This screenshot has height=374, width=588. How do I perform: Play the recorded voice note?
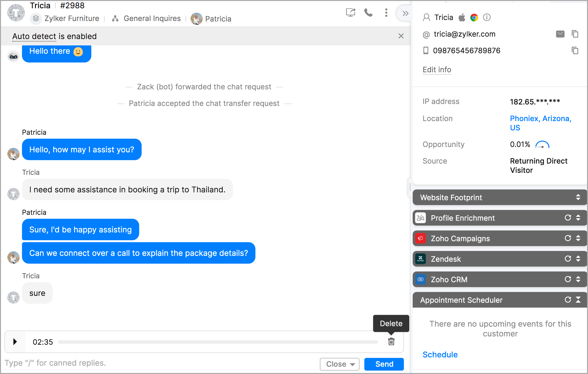click(15, 342)
